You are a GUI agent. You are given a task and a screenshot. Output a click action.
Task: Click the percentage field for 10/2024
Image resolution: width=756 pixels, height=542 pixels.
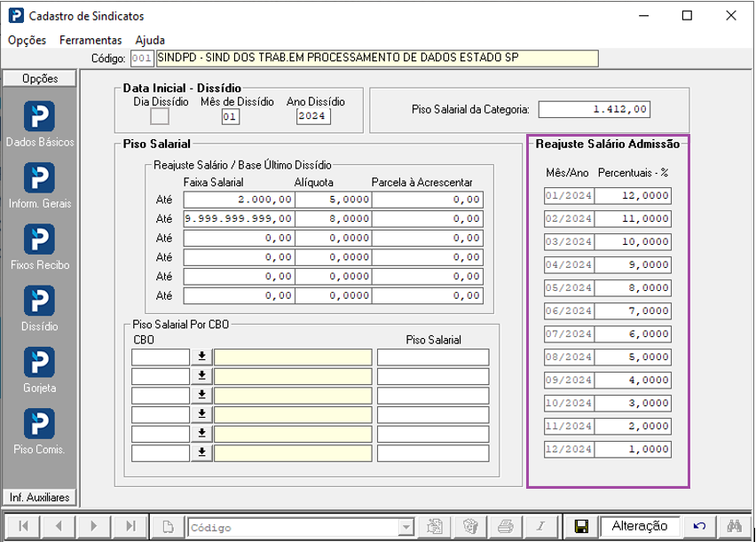(633, 403)
